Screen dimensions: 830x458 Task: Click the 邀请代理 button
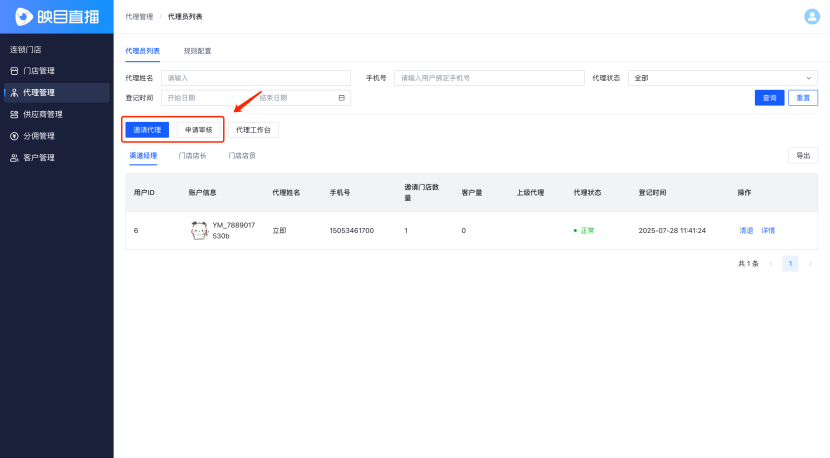coord(147,130)
